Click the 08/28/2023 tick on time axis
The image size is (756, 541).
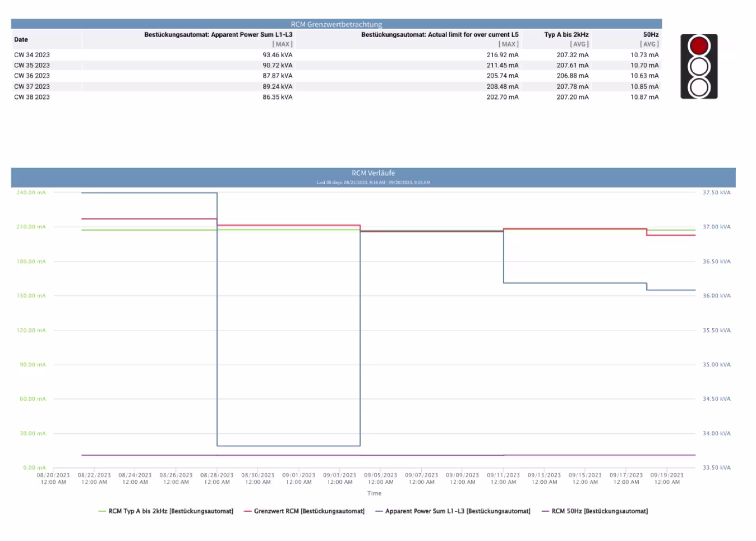click(x=217, y=478)
